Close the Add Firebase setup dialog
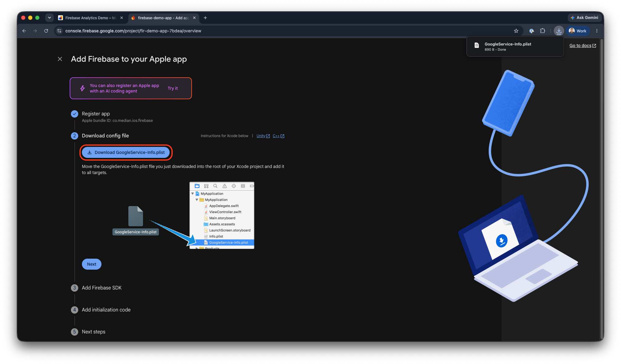621x364 pixels. coord(60,59)
